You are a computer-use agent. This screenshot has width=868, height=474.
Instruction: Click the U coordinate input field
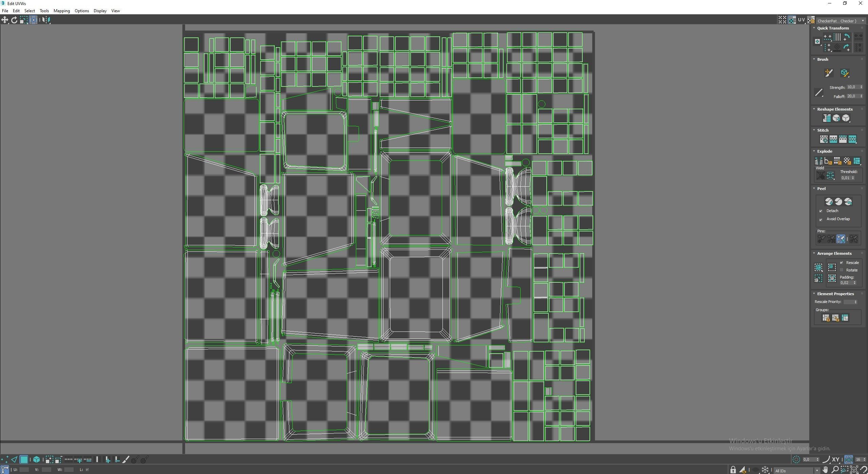[24, 470]
